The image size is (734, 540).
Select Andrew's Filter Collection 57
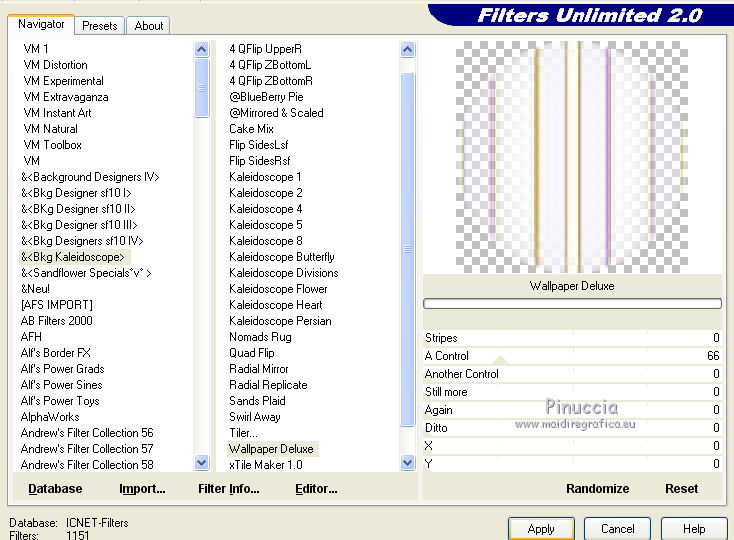87,449
